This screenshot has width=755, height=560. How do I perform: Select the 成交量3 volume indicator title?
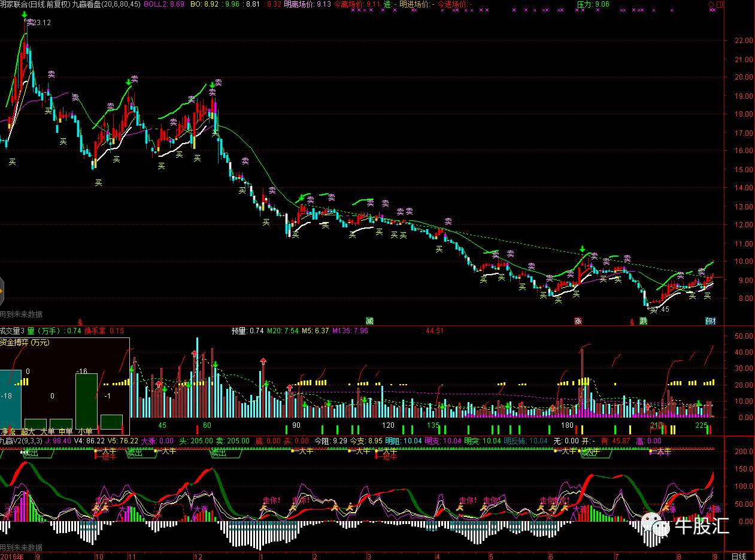(x=12, y=330)
